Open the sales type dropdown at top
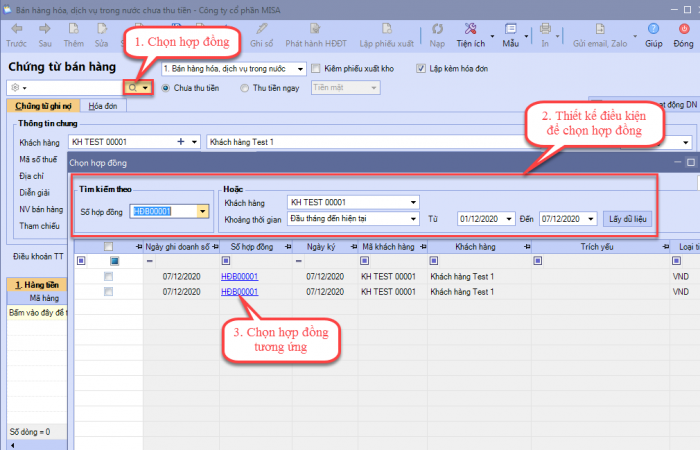The width and height of the screenshot is (700, 450). 300,69
